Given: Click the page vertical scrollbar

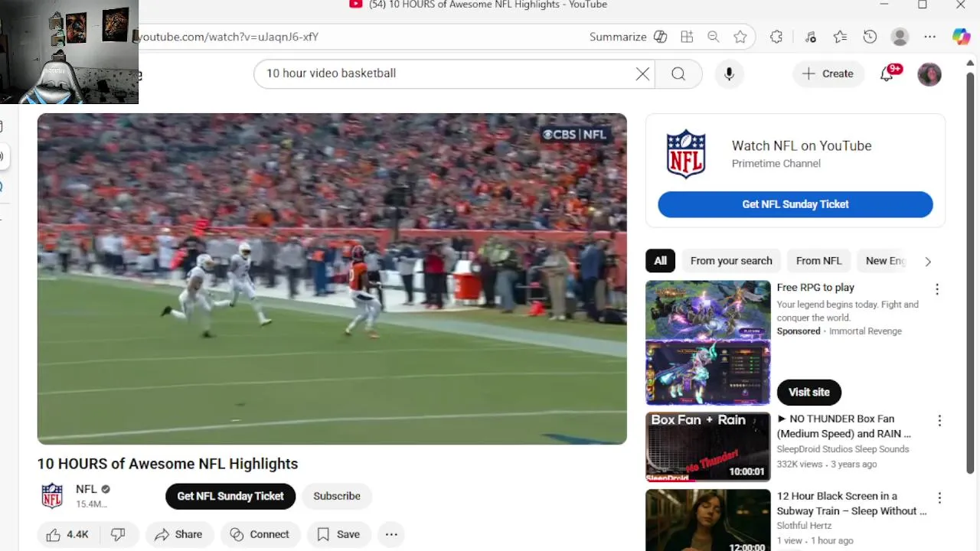Looking at the screenshot, I should pos(970,272).
